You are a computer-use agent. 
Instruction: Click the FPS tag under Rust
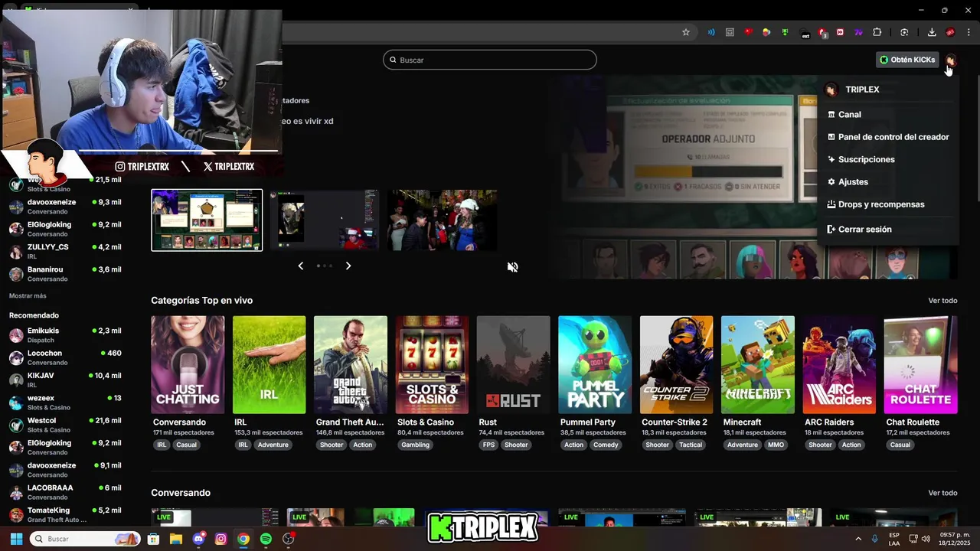pyautogui.click(x=488, y=445)
